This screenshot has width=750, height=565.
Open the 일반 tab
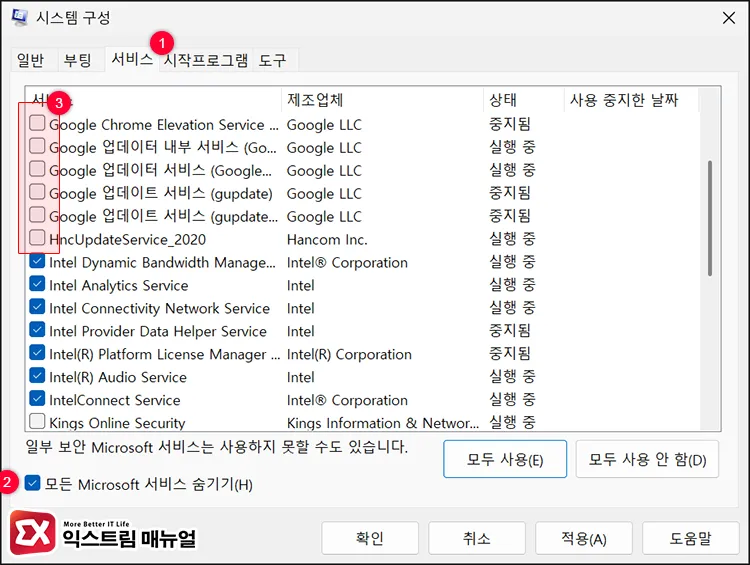click(x=31, y=60)
